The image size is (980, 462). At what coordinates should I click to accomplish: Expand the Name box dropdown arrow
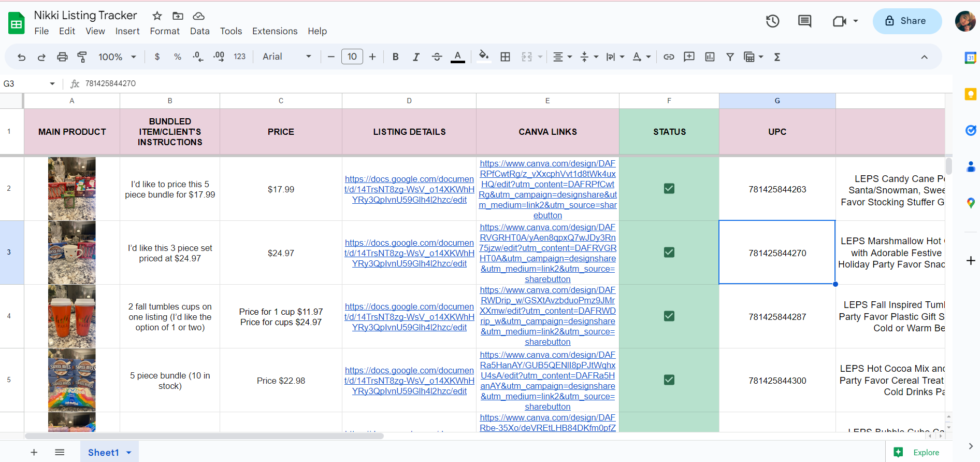pos(52,83)
